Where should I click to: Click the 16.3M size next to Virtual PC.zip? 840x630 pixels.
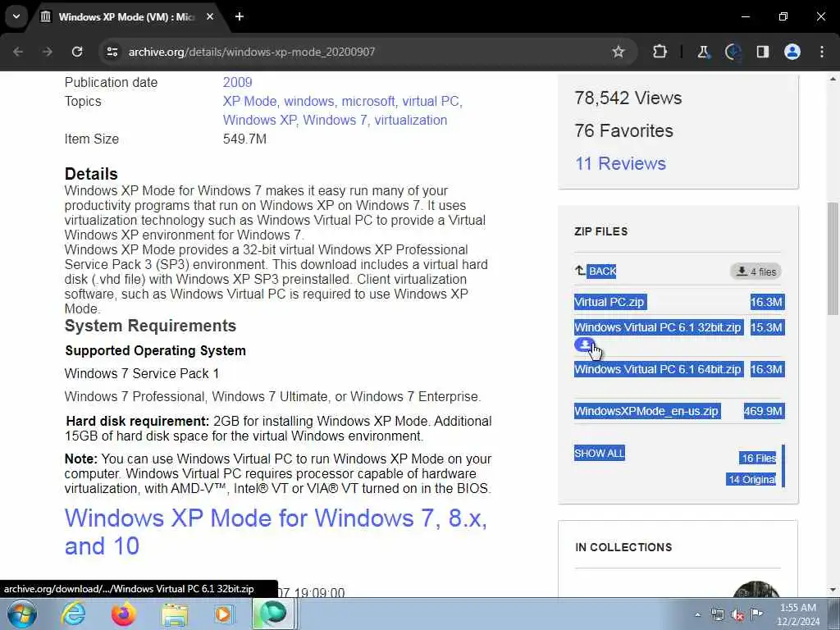[767, 302]
